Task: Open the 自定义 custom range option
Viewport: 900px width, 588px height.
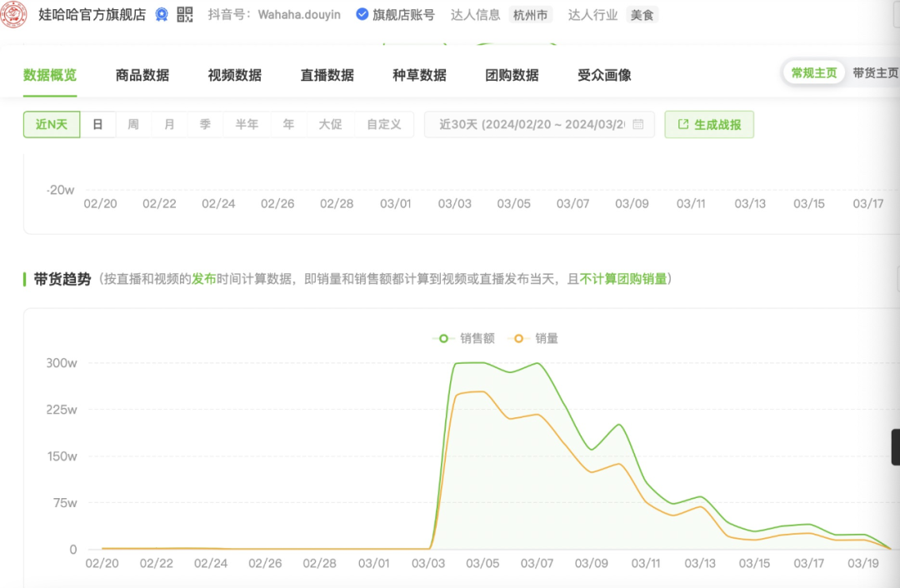Action: pos(384,125)
